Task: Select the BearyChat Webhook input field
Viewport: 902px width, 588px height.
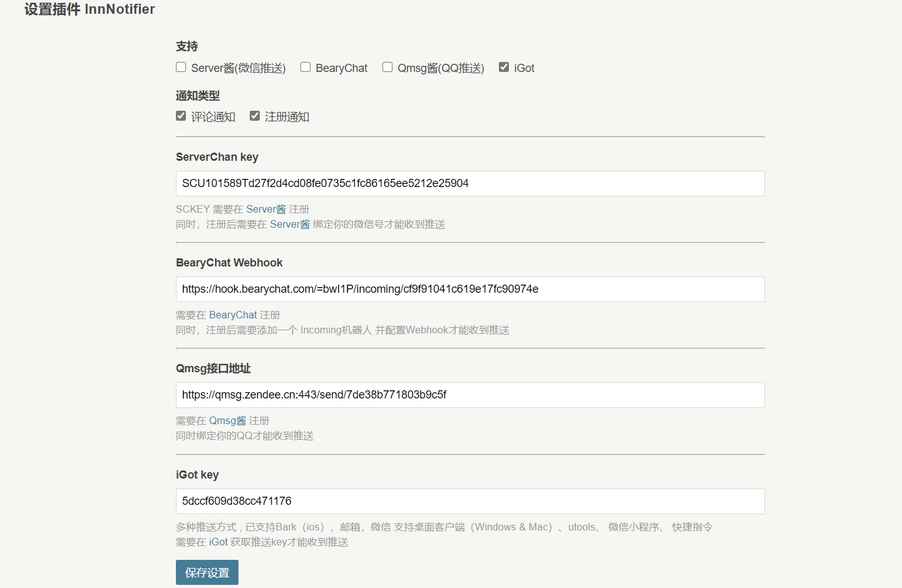Action: (469, 289)
